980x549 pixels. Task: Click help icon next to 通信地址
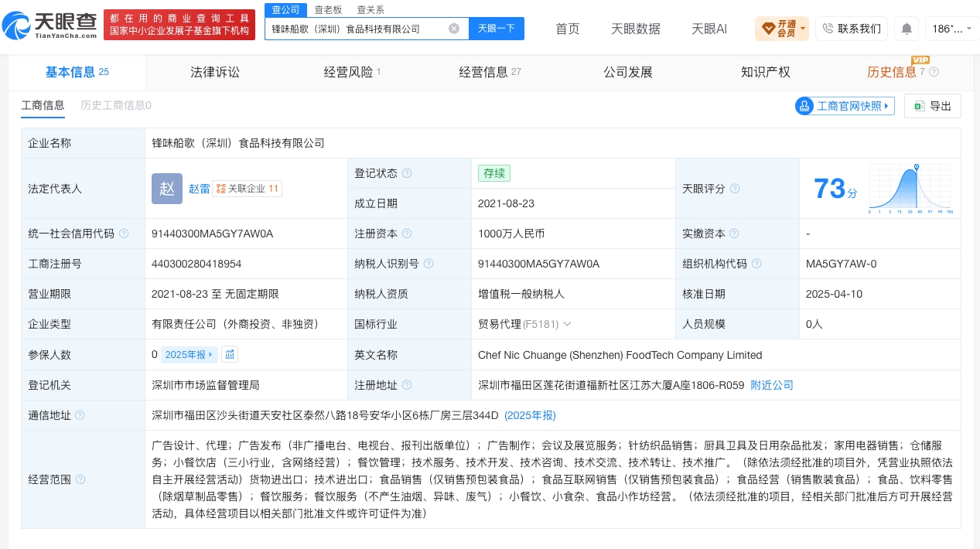coord(80,415)
